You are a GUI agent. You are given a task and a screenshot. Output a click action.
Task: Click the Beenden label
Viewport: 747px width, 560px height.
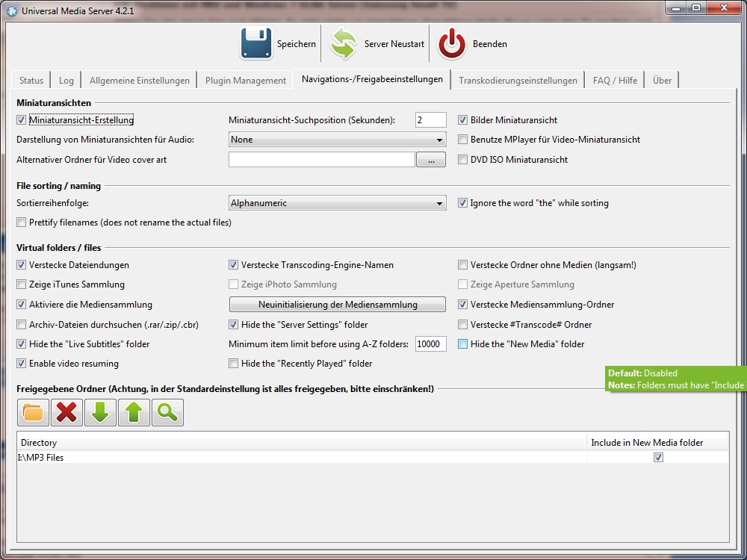click(490, 44)
